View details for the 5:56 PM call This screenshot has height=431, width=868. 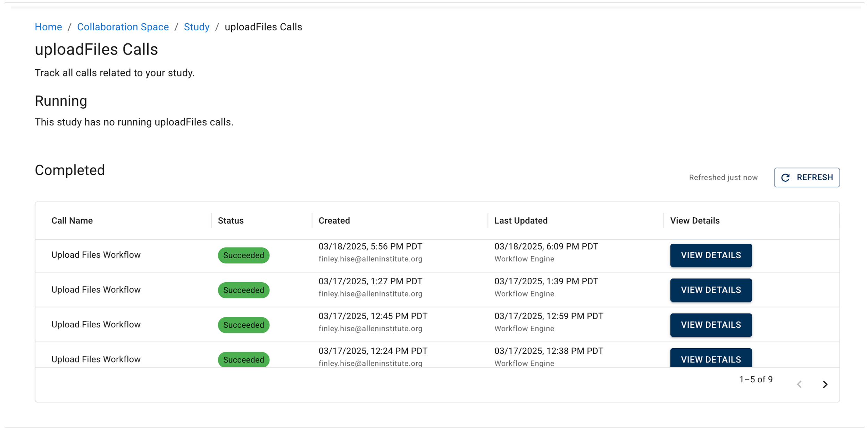pyautogui.click(x=711, y=255)
